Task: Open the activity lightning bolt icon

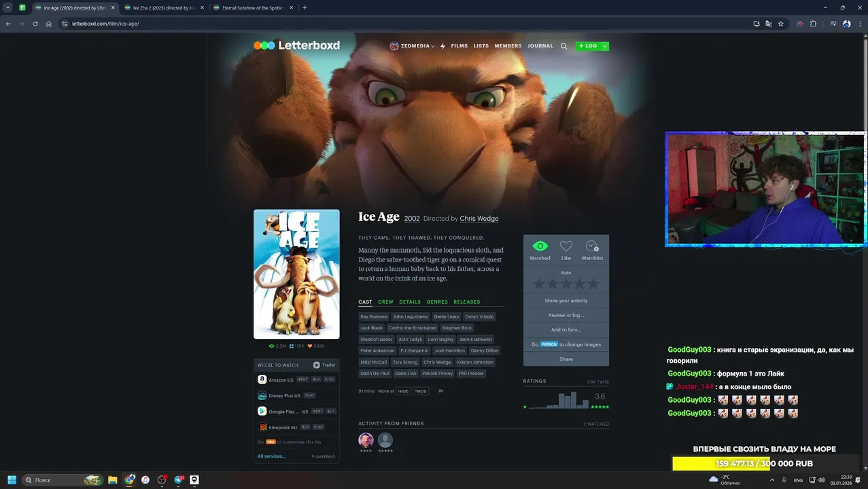Action: pyautogui.click(x=443, y=46)
